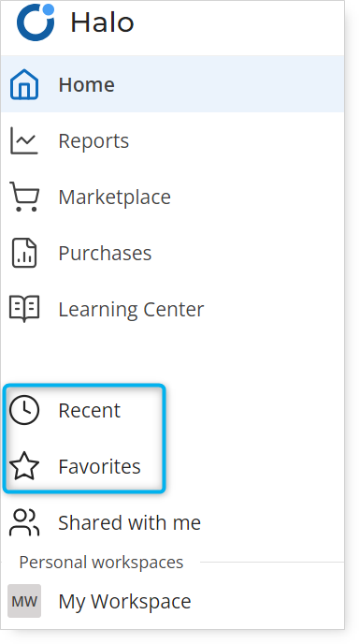Click the Shared with me people icon
The width and height of the screenshot is (359, 644).
pos(24,522)
